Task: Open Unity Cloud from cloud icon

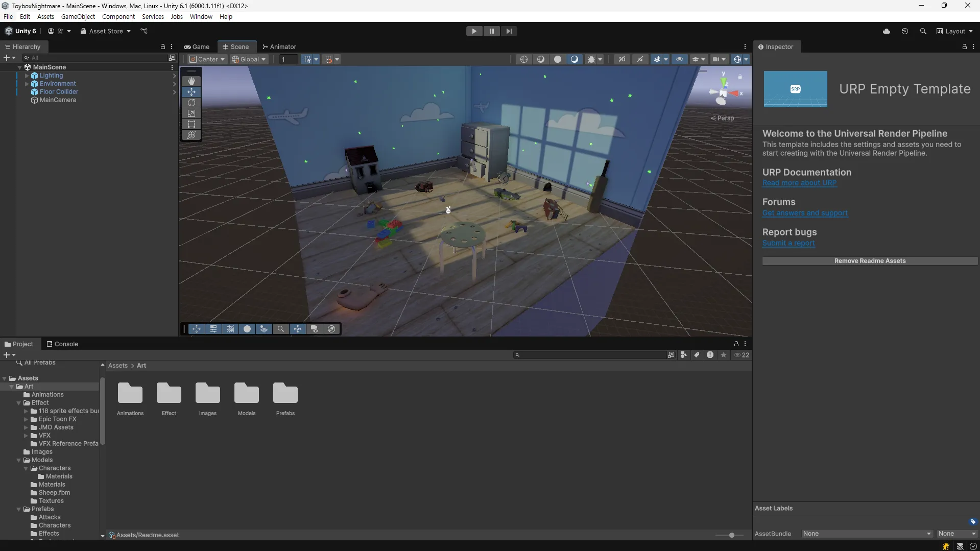Action: [x=887, y=31]
